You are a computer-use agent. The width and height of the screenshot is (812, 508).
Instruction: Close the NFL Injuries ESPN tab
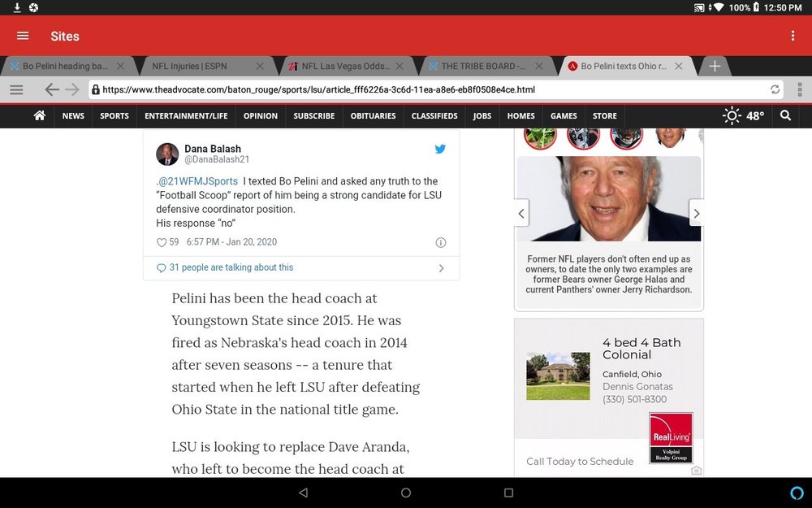(260, 67)
